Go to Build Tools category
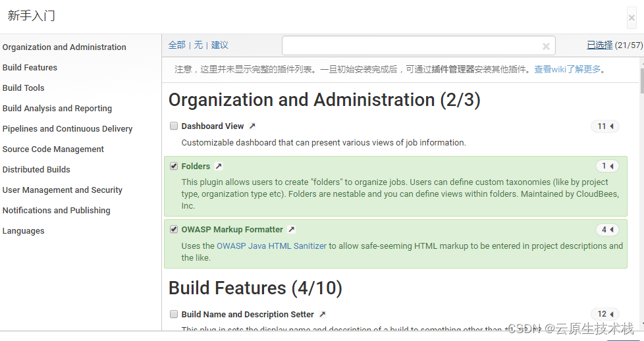 (x=24, y=88)
